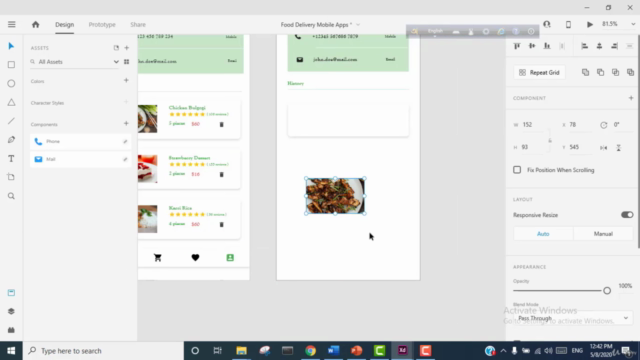Click the Repeat Grid button

coord(540,72)
